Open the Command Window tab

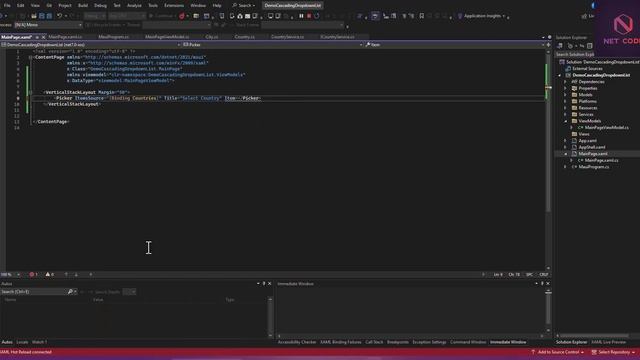[468, 342]
